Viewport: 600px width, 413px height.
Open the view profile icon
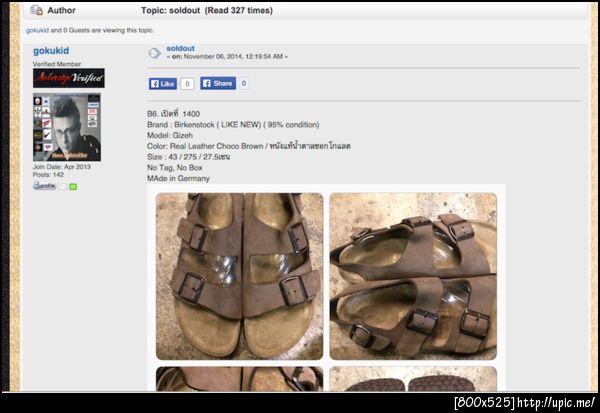pyautogui.click(x=44, y=186)
